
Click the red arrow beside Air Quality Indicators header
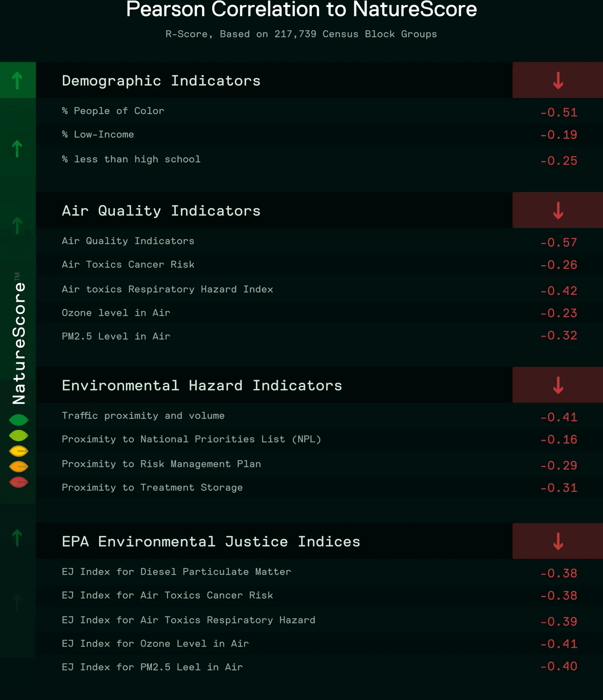pyautogui.click(x=558, y=211)
